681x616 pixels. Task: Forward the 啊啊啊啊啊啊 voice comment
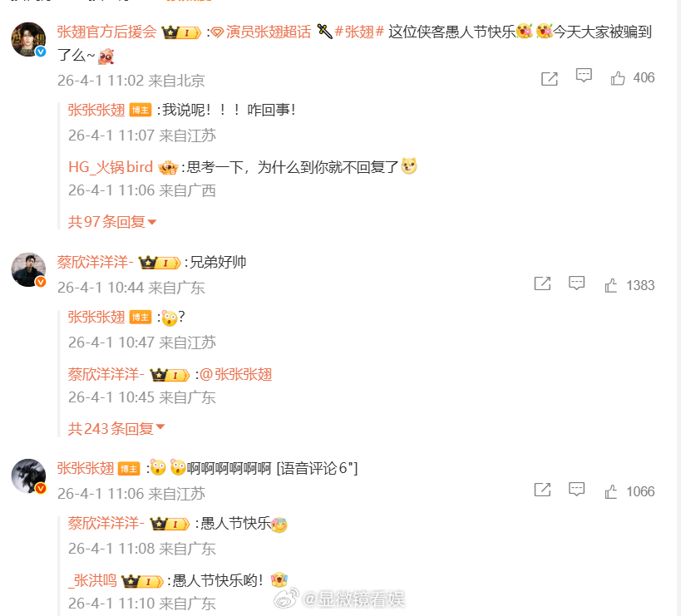tap(542, 490)
